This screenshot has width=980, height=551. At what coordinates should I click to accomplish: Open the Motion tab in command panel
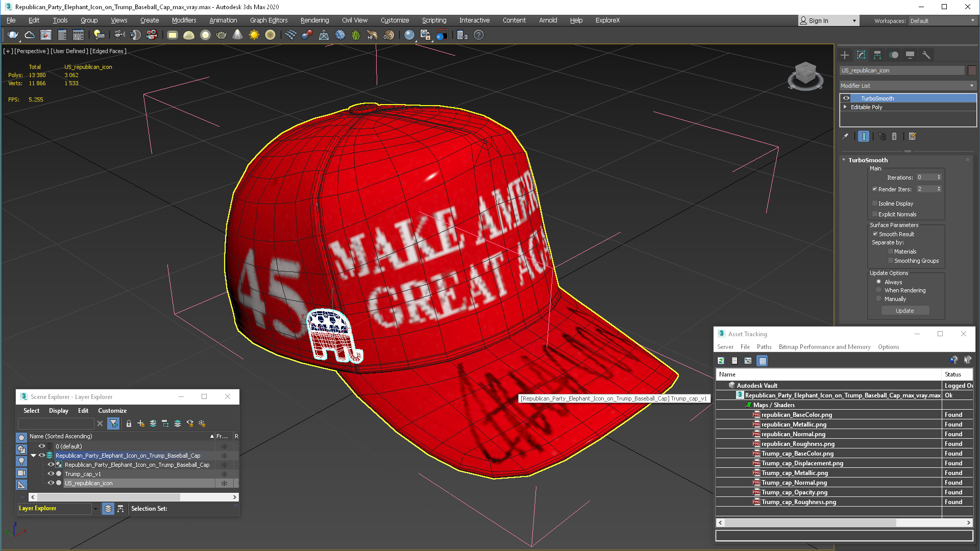(894, 55)
